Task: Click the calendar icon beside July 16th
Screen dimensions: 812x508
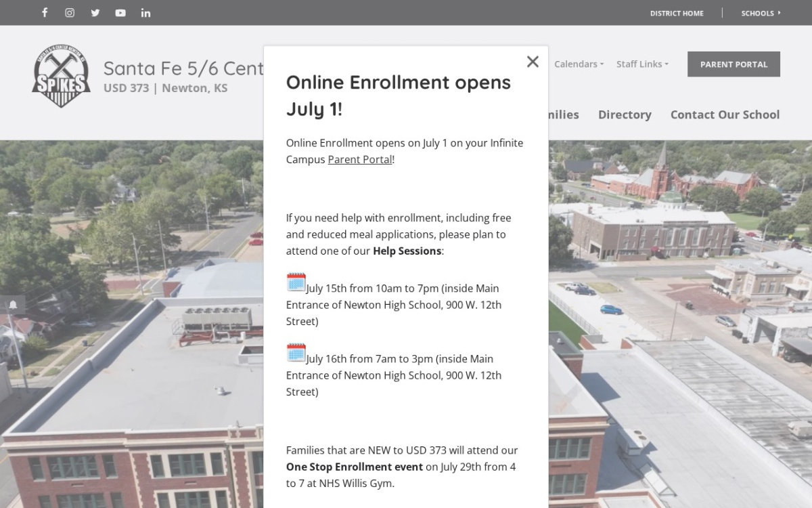Action: (x=296, y=353)
